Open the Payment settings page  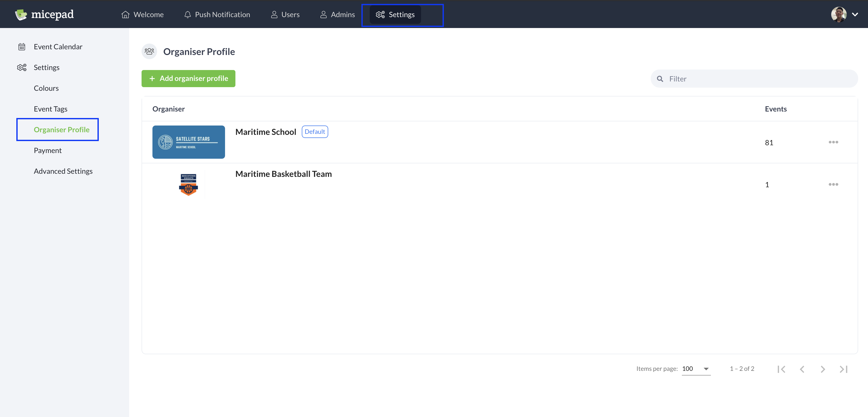click(x=47, y=150)
